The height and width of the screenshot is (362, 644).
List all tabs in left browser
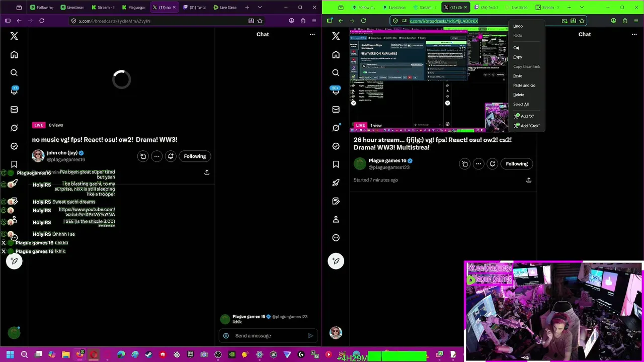[260, 8]
